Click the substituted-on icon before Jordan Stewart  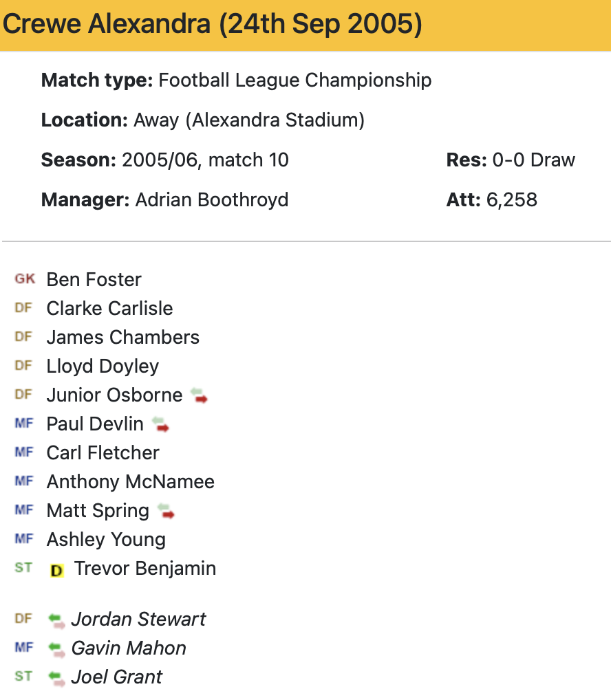tap(57, 620)
